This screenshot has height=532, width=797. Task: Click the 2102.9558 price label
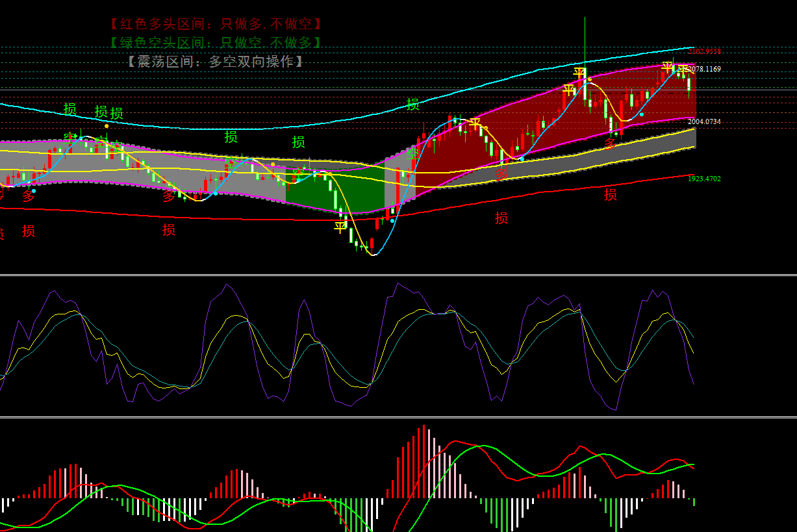[x=705, y=51]
